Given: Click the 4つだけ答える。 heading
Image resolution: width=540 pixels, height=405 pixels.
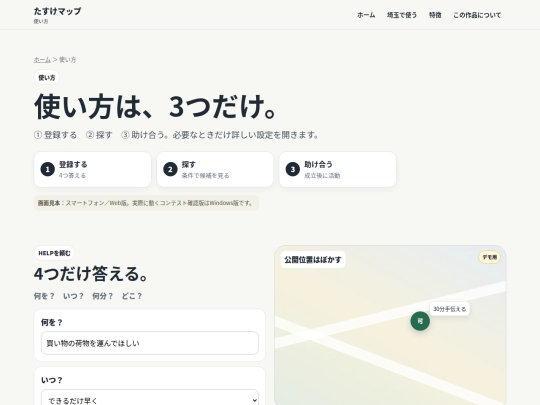Looking at the screenshot, I should [x=91, y=274].
